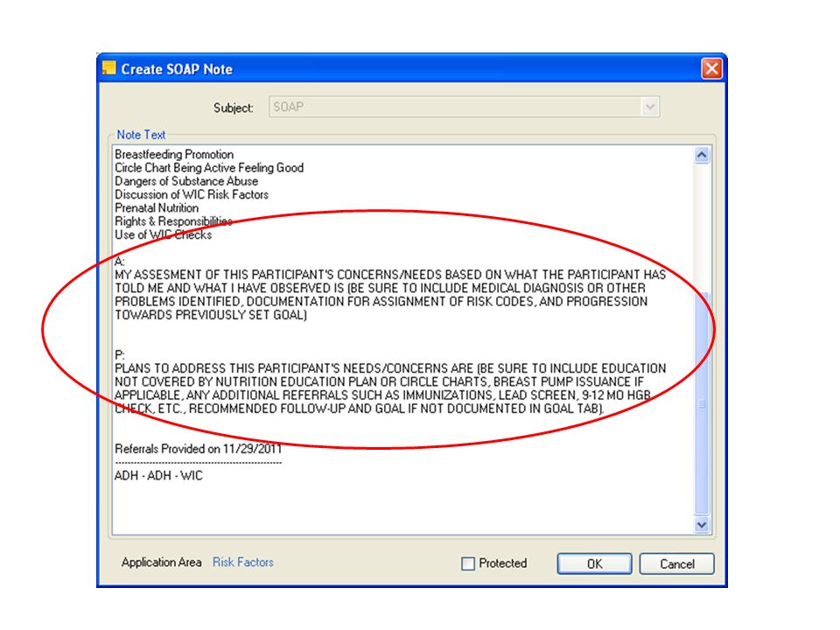Enable the Protected checkbox

click(467, 563)
